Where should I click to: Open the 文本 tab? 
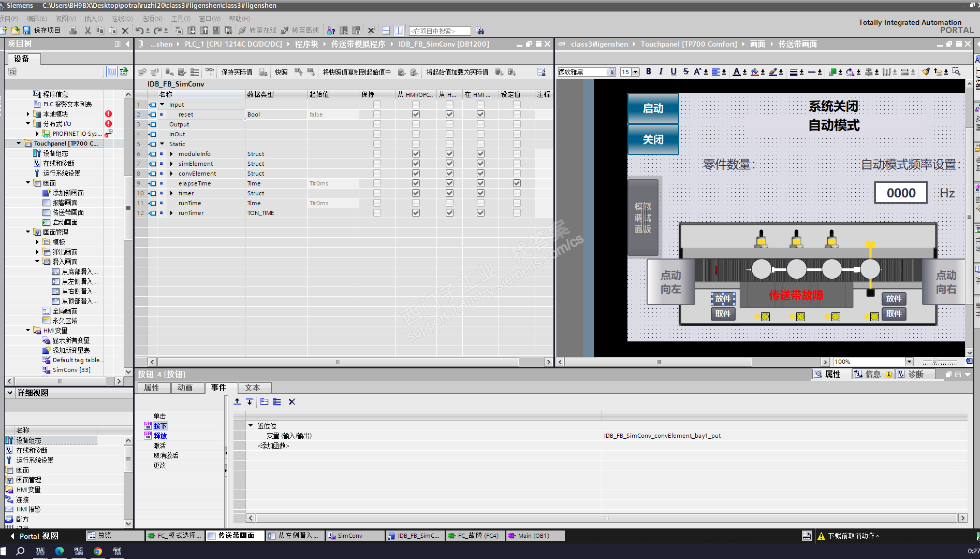(x=252, y=388)
